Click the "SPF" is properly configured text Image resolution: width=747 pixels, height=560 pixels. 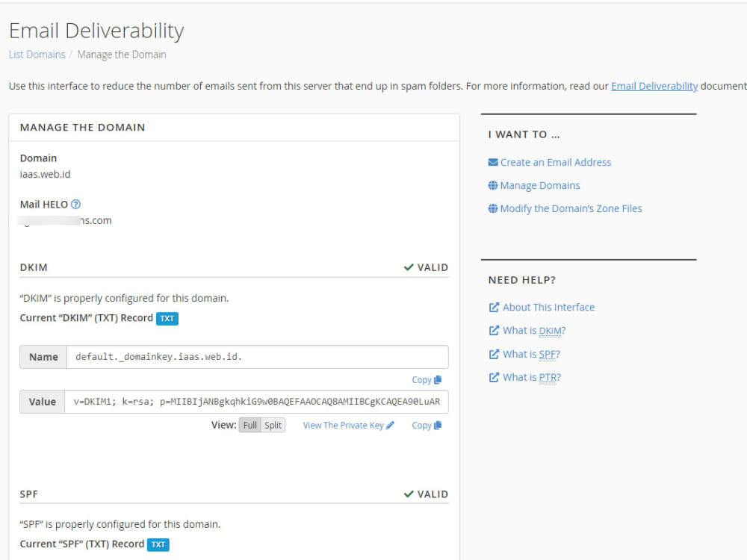[x=120, y=524]
